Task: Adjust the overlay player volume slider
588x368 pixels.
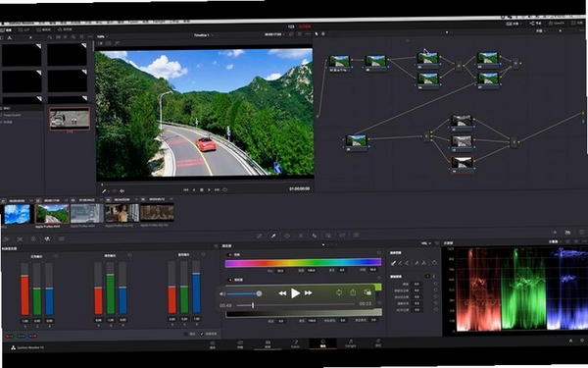Action: click(x=244, y=293)
